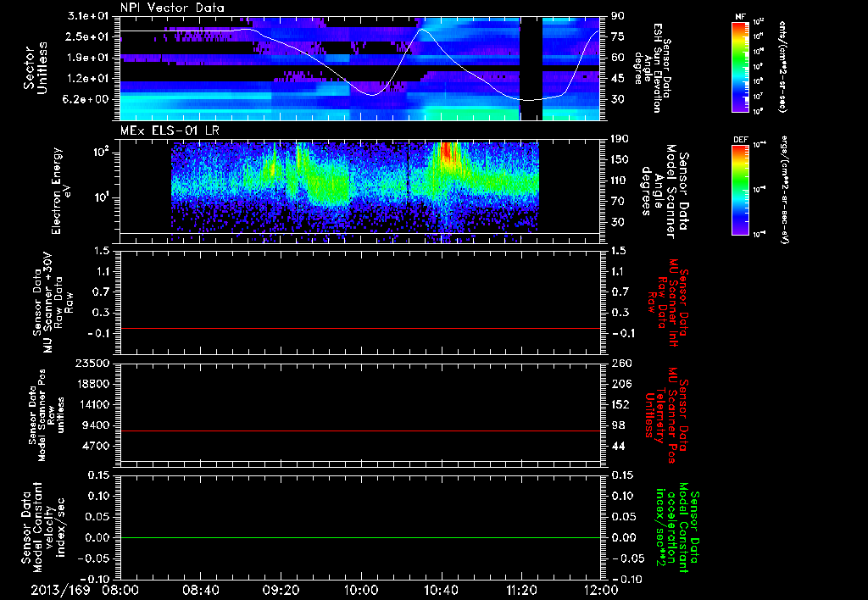Viewport: 868px width, 600px height.
Task: Click the NPI Vector Data panel title
Action: pos(173,8)
